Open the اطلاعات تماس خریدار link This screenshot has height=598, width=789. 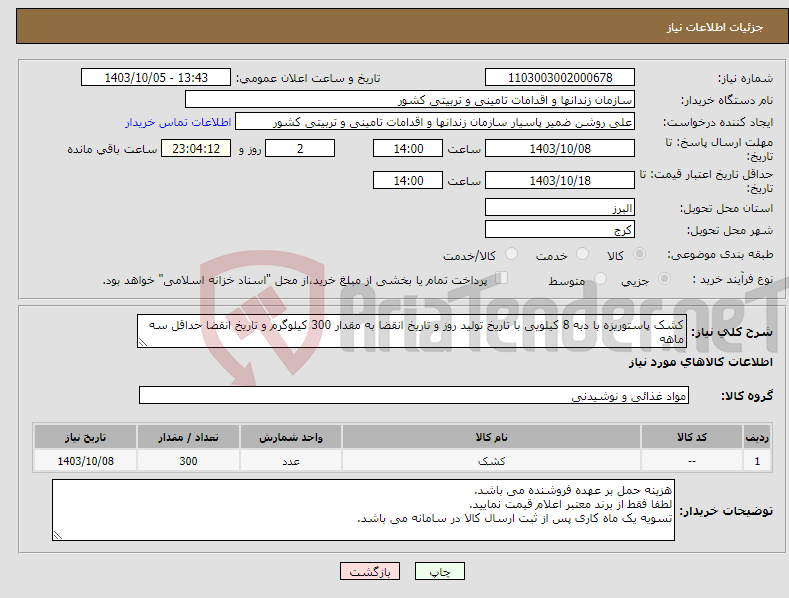click(178, 122)
